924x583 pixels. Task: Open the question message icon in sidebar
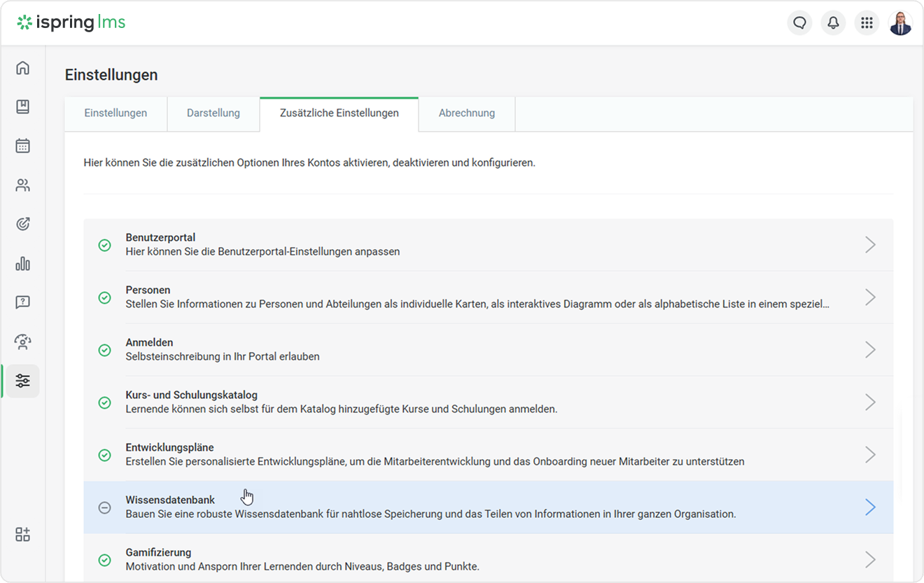[x=23, y=303]
